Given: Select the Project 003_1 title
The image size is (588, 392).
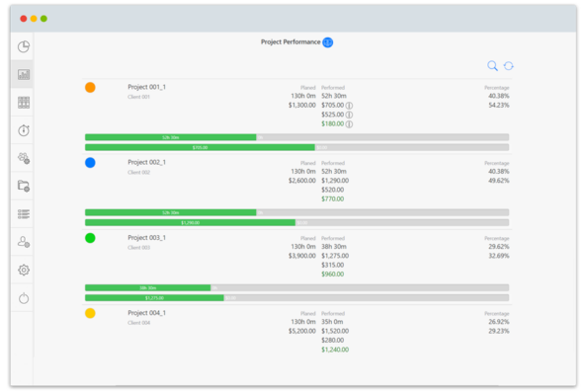Looking at the screenshot, I should tap(146, 238).
